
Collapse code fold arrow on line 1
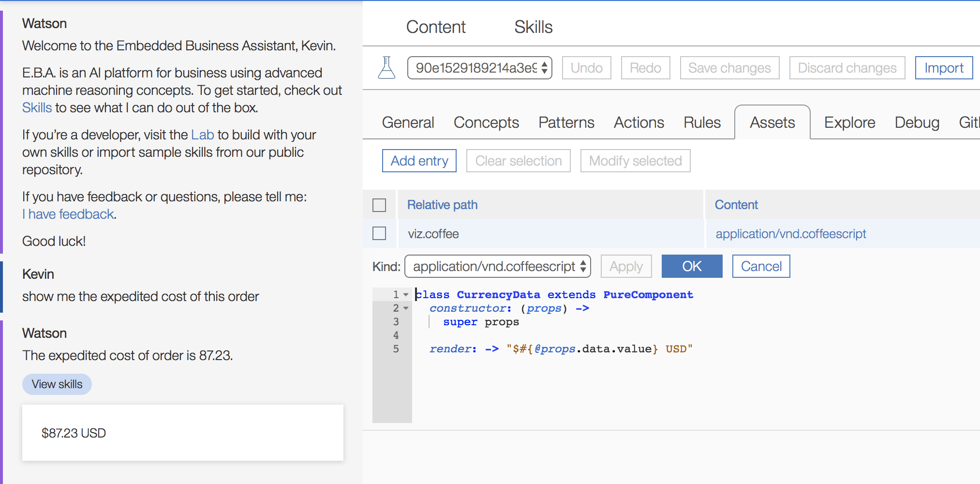406,294
